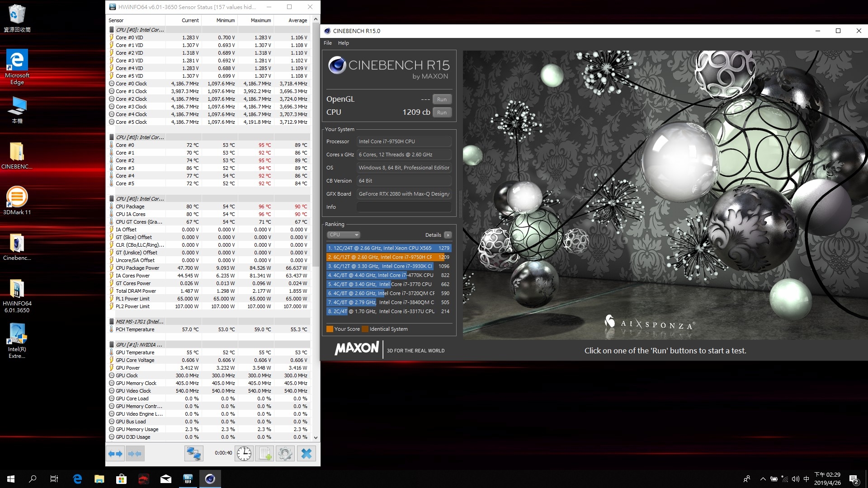Viewport: 868px width, 488px height.
Task: Click HWiNFO scrollbar down arrow
Action: pos(316,437)
